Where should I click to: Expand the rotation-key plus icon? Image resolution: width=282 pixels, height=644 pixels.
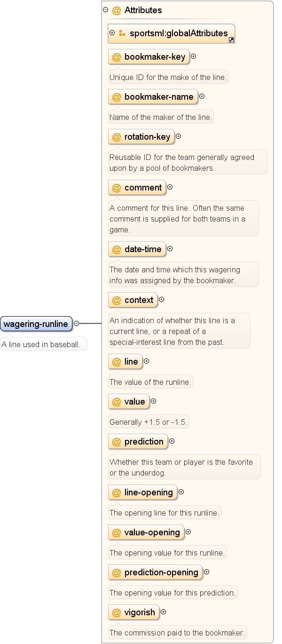pyautogui.click(x=179, y=136)
